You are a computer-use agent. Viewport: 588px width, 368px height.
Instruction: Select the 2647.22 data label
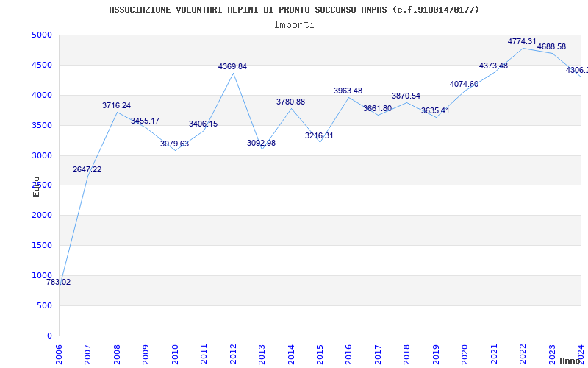pos(87,169)
